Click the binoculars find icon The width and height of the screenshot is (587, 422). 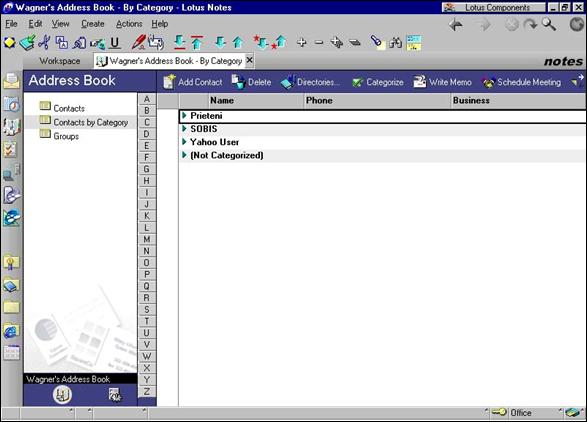395,43
